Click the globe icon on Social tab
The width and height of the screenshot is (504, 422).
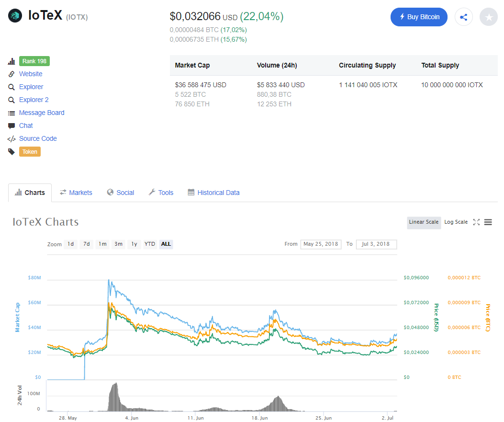110,193
